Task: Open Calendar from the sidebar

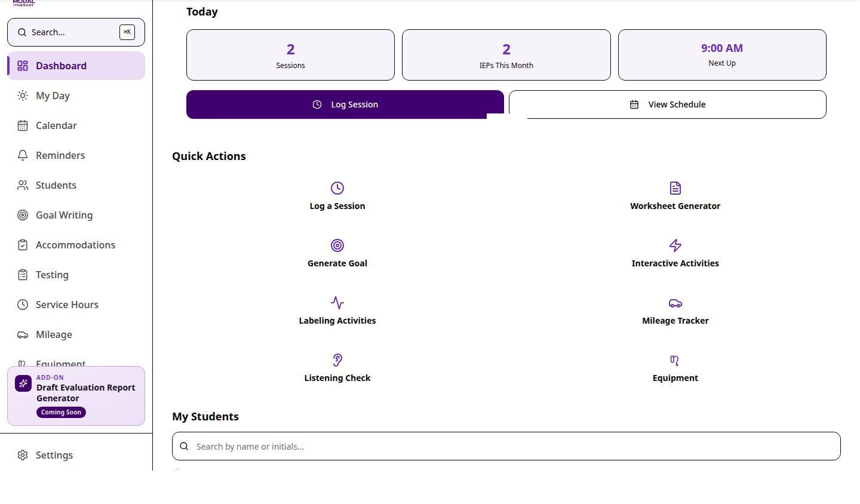Action: click(76, 125)
